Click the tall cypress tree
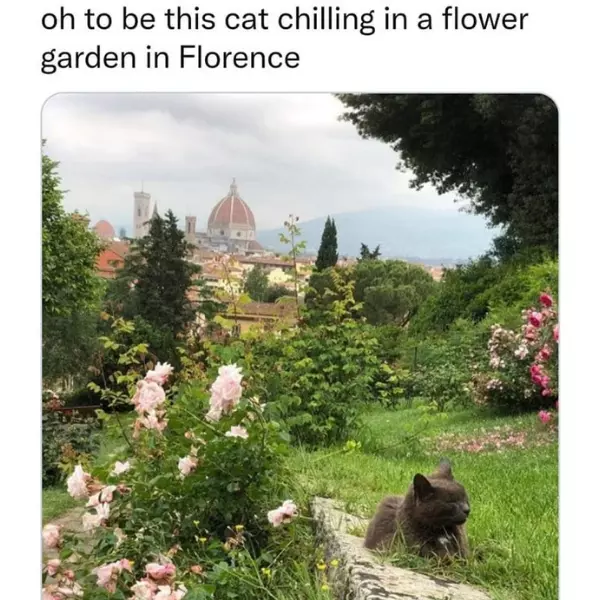The height and width of the screenshot is (600, 600). pos(326,245)
